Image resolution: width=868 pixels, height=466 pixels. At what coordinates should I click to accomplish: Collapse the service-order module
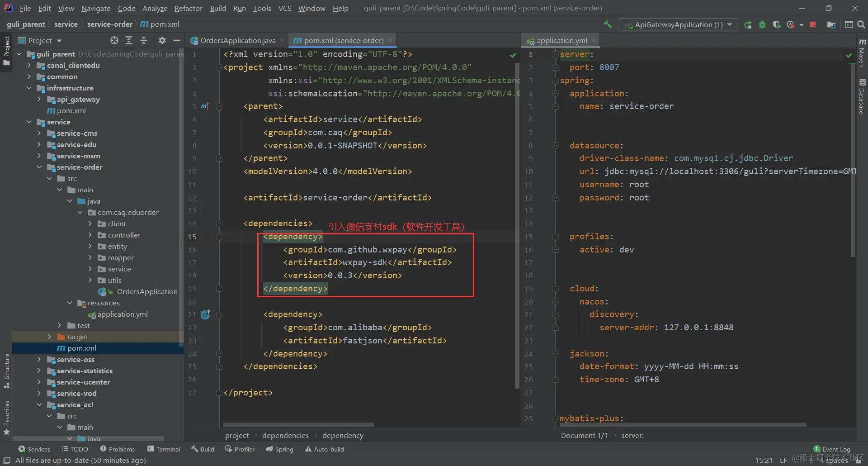tap(39, 167)
